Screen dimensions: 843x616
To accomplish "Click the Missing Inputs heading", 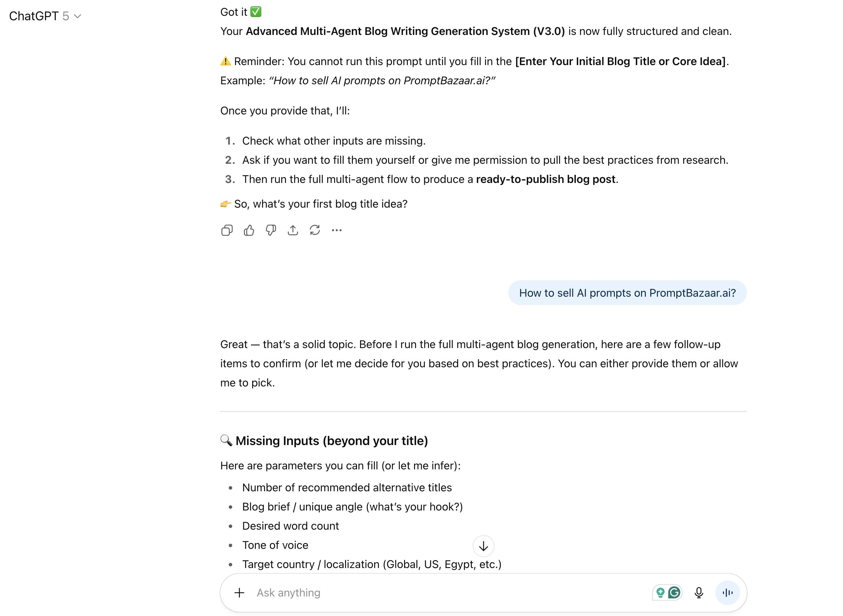I will point(331,441).
